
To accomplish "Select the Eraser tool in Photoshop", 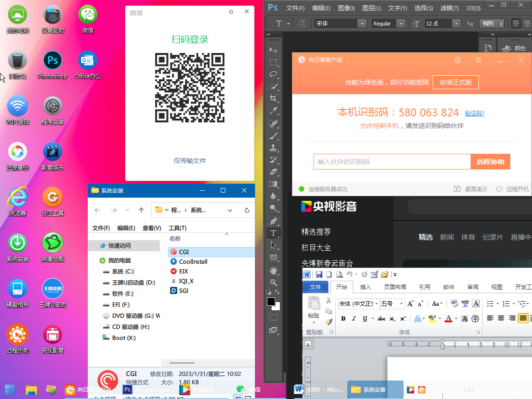I will coord(273,172).
